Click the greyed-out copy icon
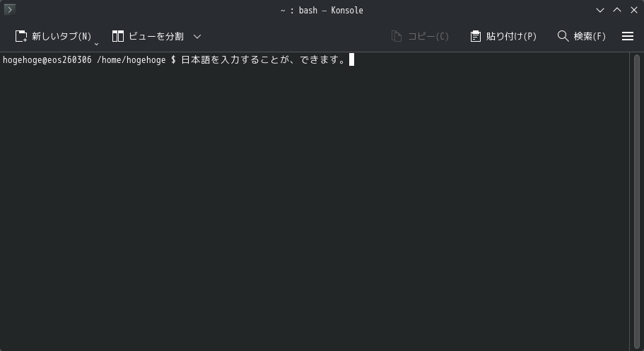644x351 pixels. [x=397, y=36]
